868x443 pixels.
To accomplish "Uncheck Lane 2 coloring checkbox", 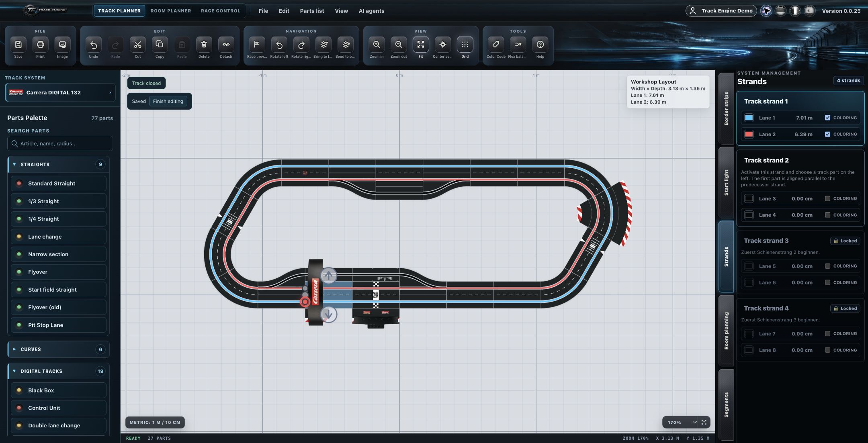I will click(x=827, y=134).
